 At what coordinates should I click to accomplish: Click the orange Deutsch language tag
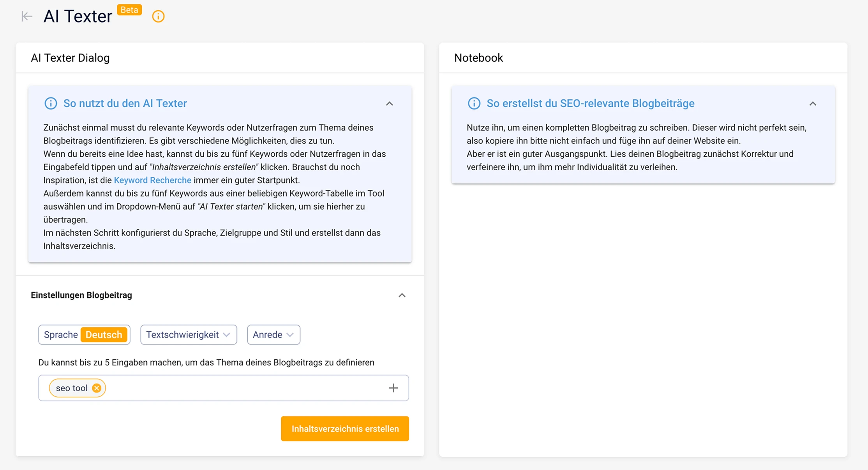point(104,335)
